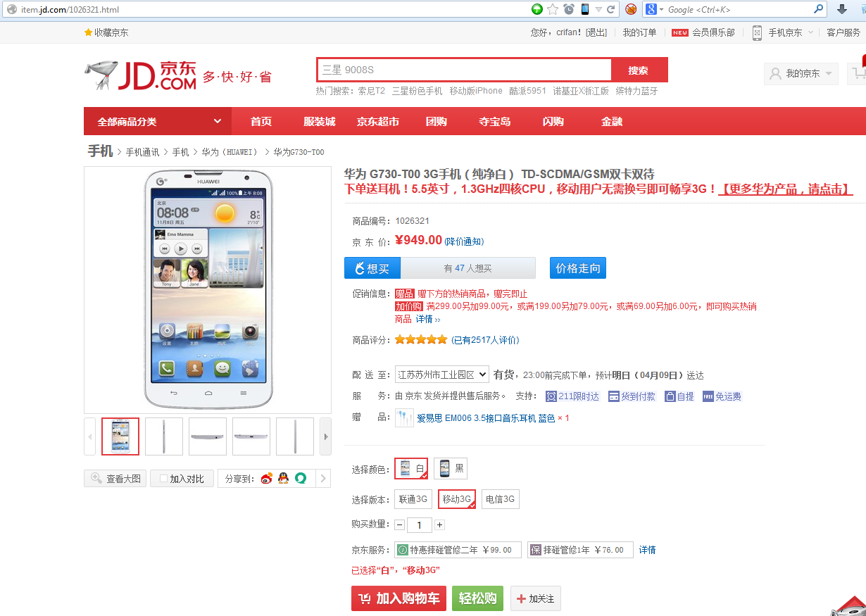The width and height of the screenshot is (866, 616).
Task: Select 黑 black color option
Action: 451,468
